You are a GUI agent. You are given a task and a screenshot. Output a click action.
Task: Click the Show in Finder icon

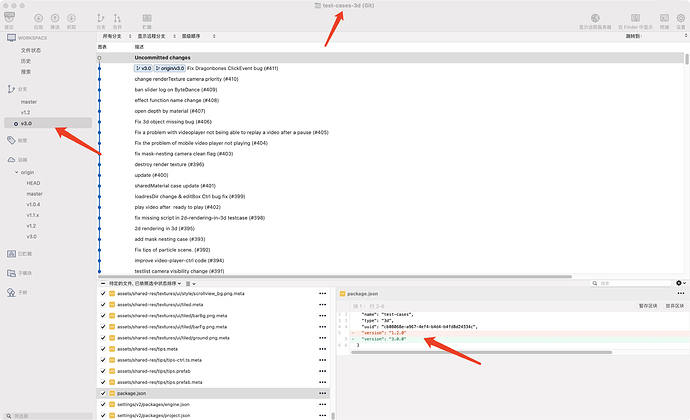click(635, 18)
